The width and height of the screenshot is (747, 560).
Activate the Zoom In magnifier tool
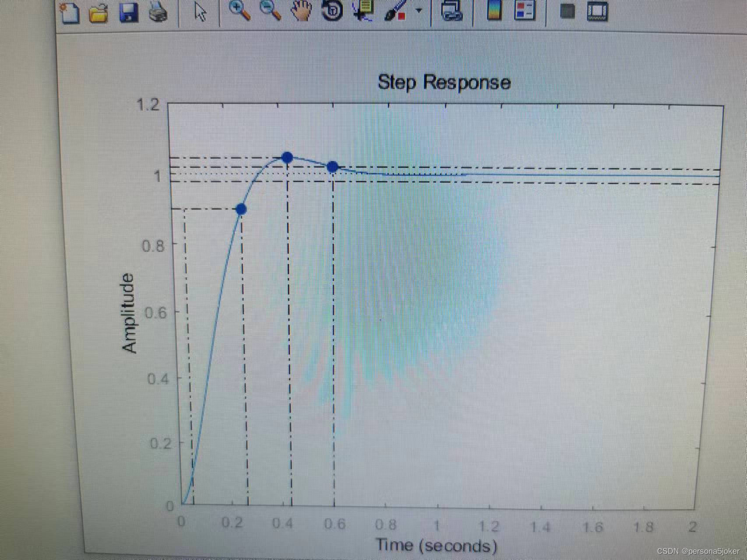(x=240, y=10)
